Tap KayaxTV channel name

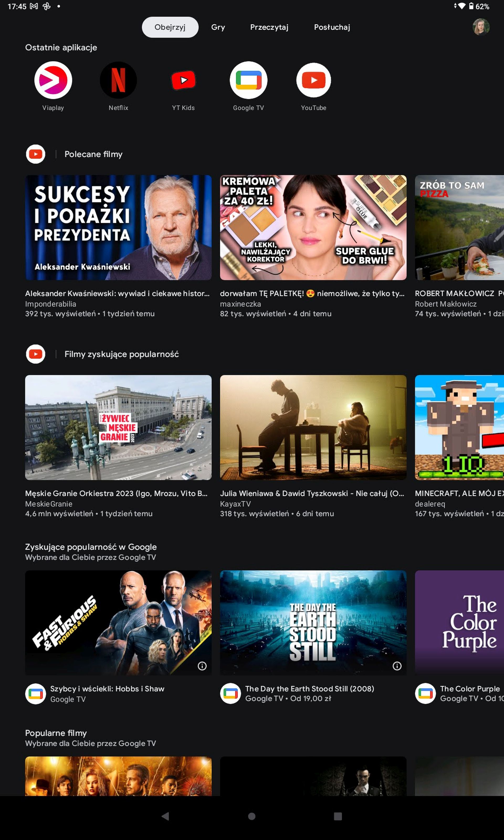(235, 504)
